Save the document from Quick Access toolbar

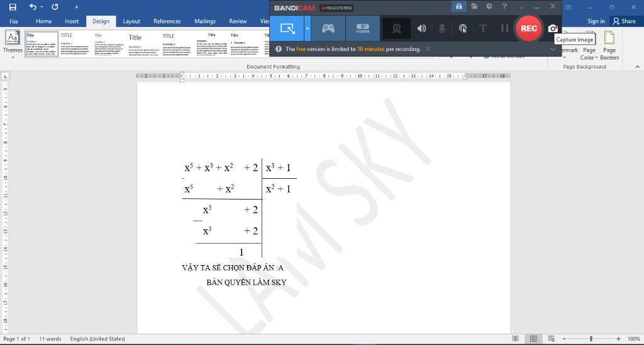tap(13, 7)
